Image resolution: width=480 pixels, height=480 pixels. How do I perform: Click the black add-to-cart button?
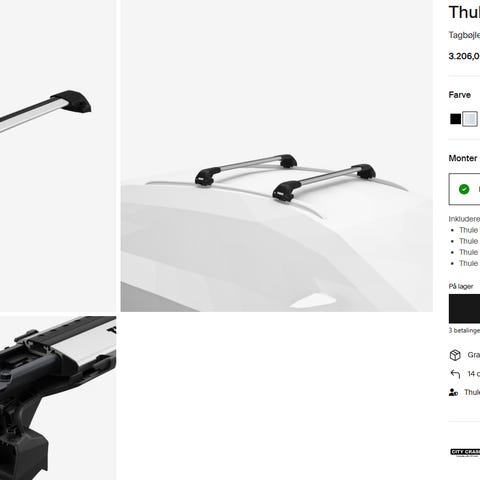(x=464, y=309)
